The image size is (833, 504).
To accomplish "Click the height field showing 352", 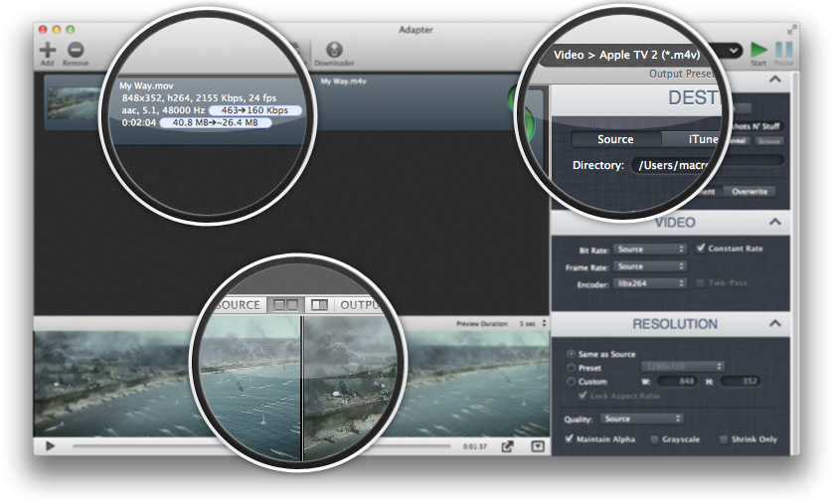I will click(x=741, y=382).
